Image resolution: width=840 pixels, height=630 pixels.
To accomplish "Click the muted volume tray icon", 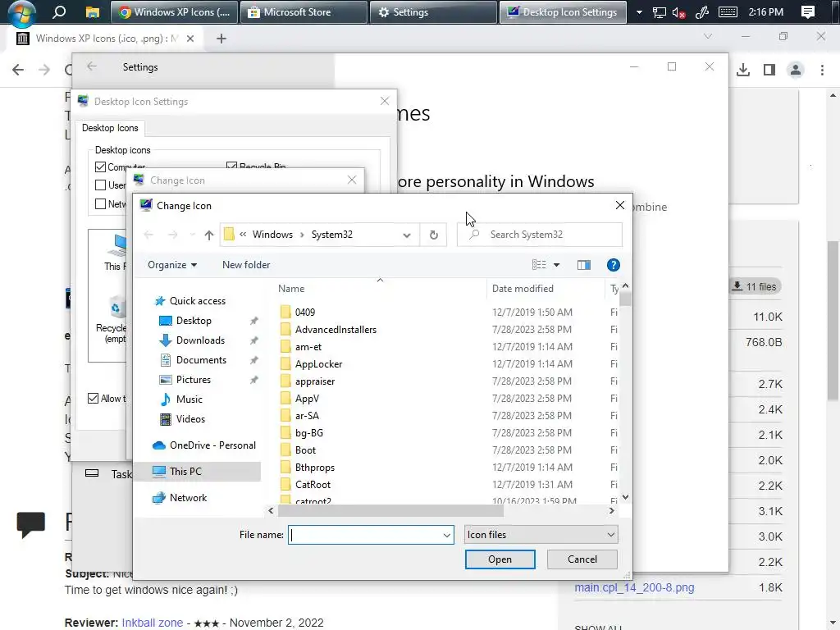I will click(x=678, y=12).
